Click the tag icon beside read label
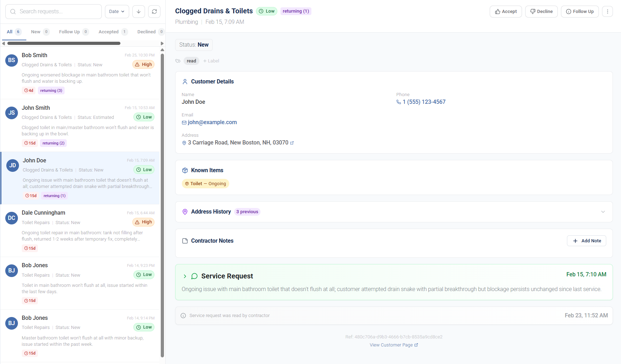This screenshot has height=364, width=621. pos(178,61)
